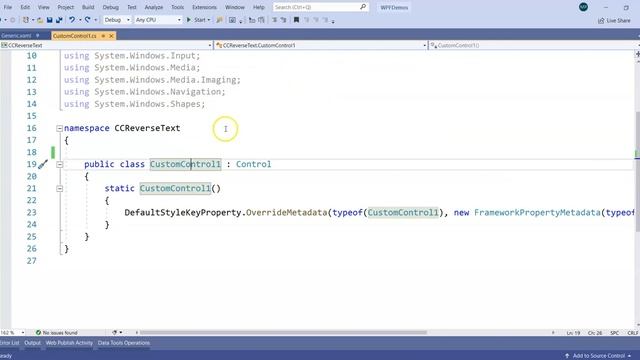Click the search magnifier icon
The width and height of the screenshot is (640, 360).
[x=362, y=7]
